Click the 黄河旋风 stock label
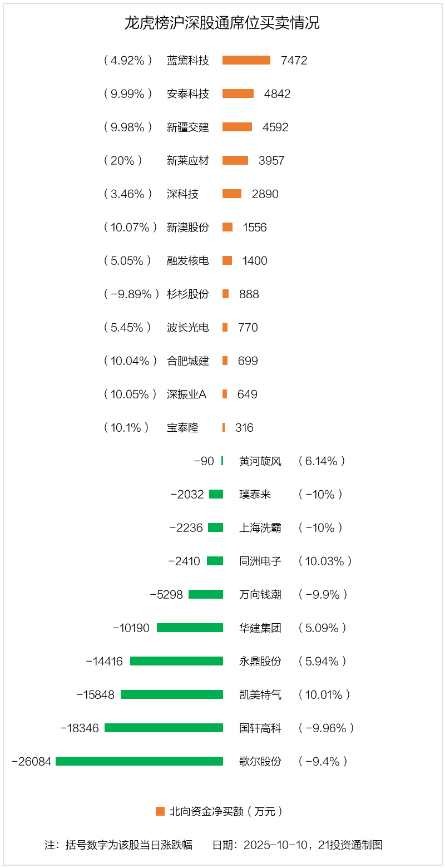Screen dimensions: 445x868 click(260, 461)
